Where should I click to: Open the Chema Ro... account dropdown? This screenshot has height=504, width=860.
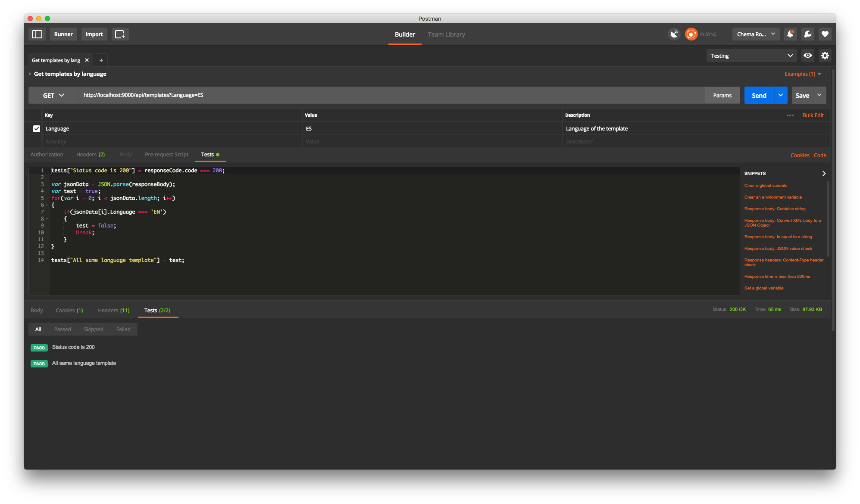tap(756, 34)
